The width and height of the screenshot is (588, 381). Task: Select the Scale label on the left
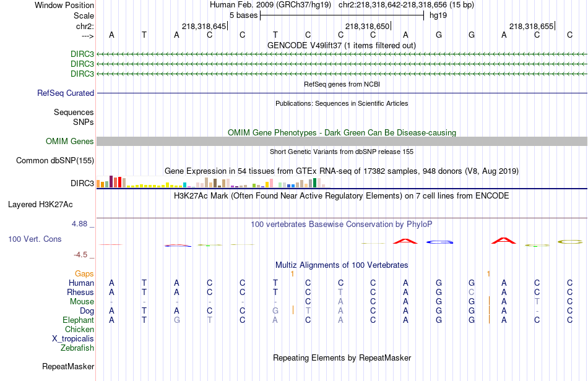(x=84, y=15)
